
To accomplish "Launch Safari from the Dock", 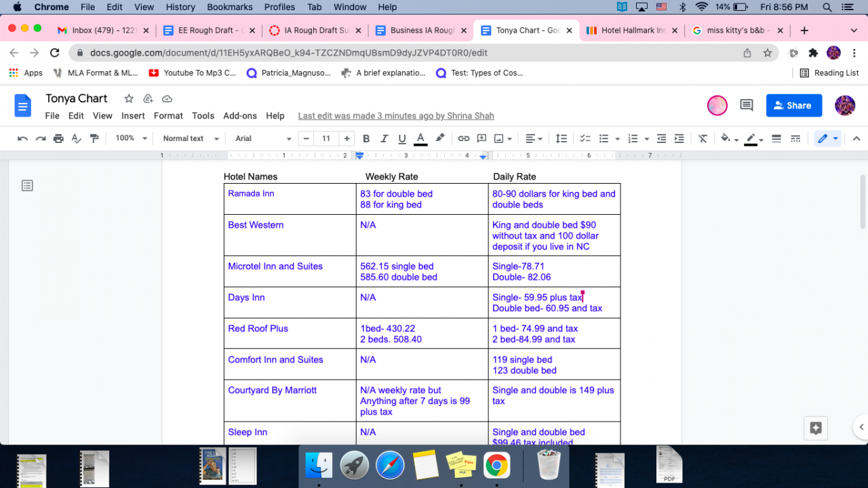I will click(x=390, y=465).
